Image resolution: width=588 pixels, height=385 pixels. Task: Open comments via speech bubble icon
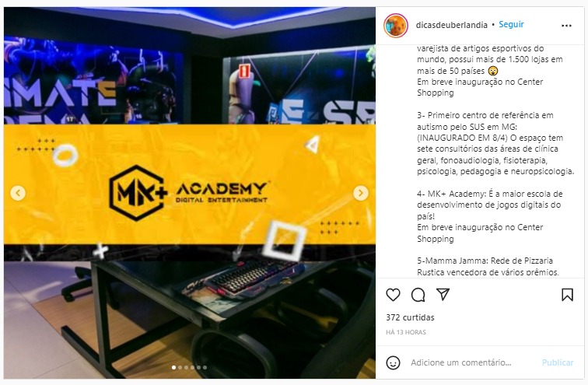pyautogui.click(x=418, y=295)
